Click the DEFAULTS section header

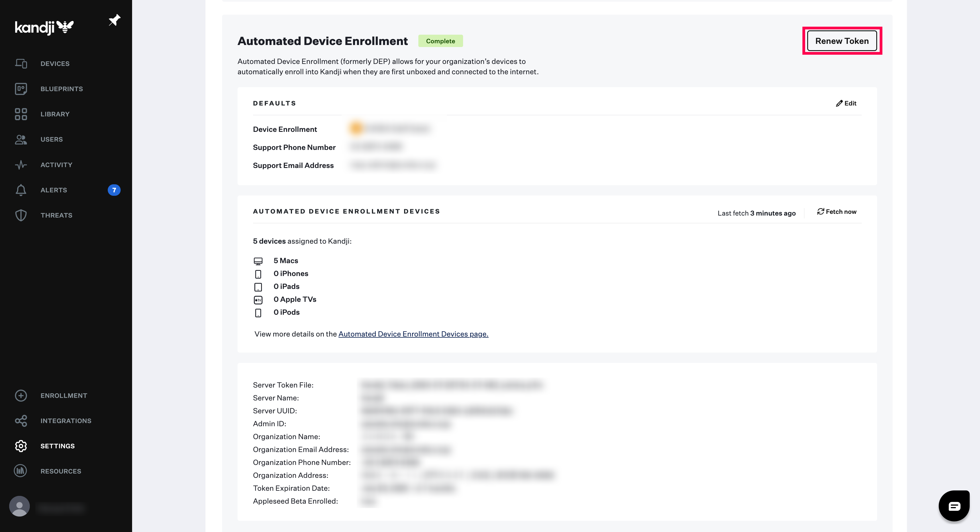tap(274, 103)
